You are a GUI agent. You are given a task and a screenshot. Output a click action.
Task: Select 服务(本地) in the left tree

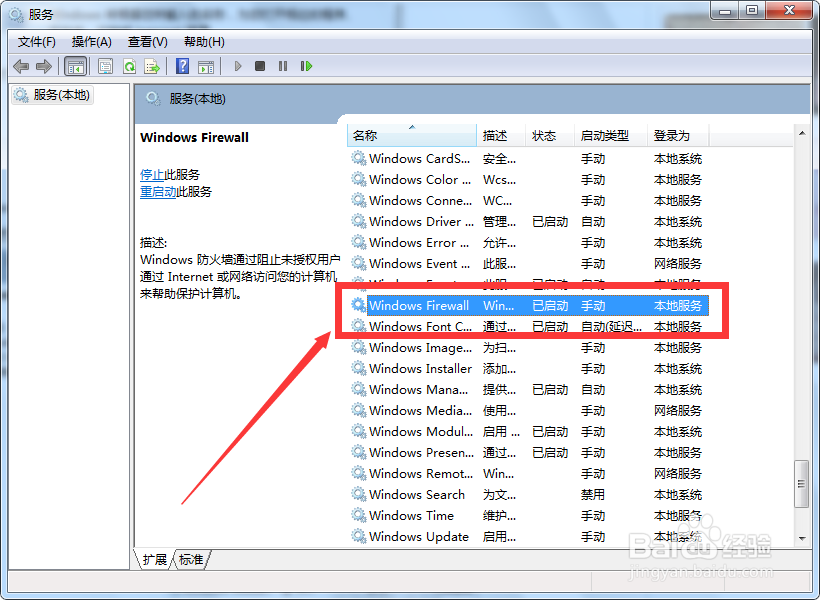[52, 95]
